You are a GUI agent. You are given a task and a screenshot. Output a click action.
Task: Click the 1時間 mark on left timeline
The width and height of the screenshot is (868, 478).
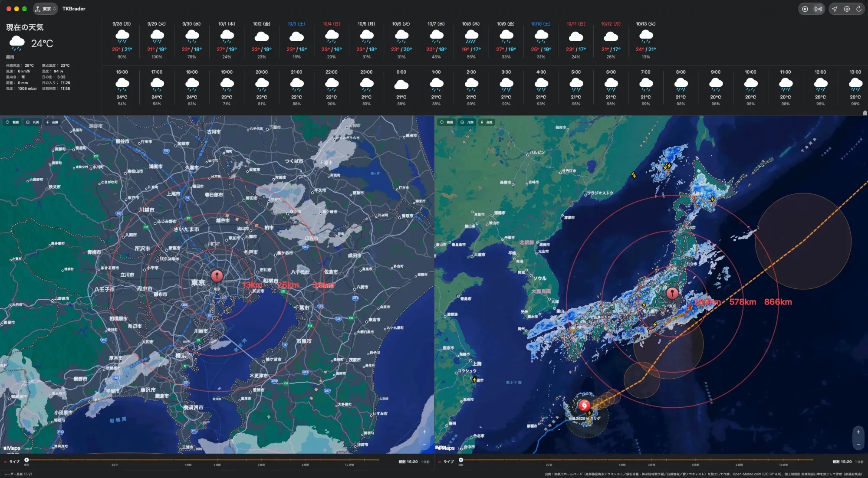point(188,465)
